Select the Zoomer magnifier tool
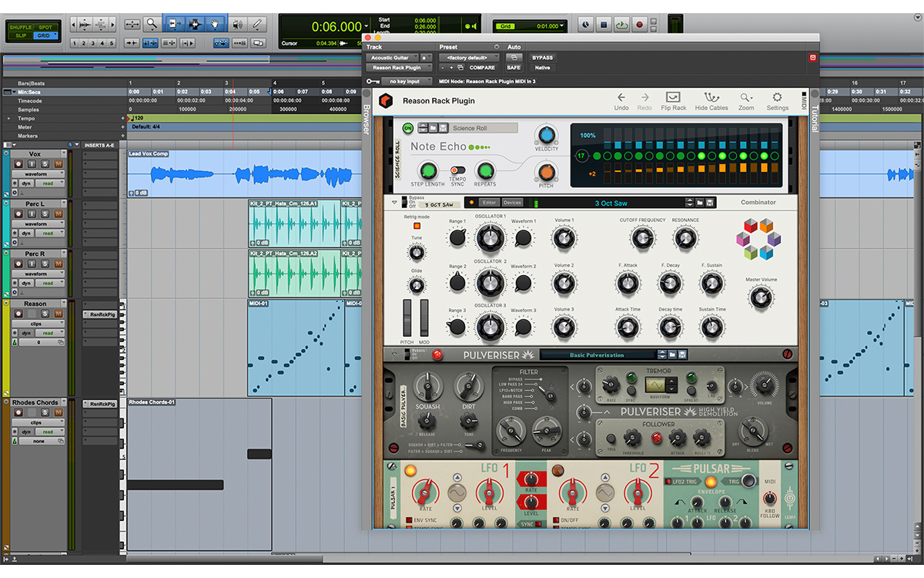The image size is (924, 578). coord(153,25)
